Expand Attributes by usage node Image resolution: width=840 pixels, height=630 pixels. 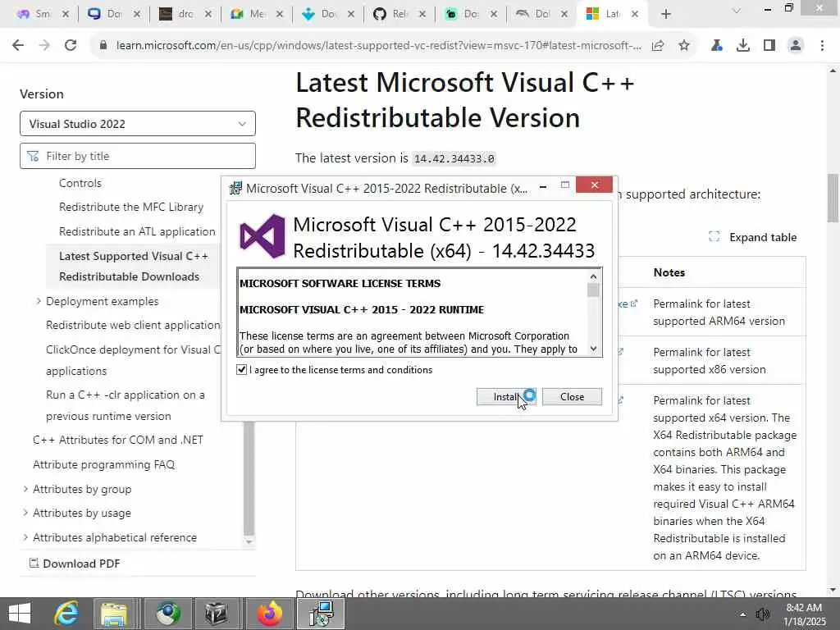click(25, 513)
